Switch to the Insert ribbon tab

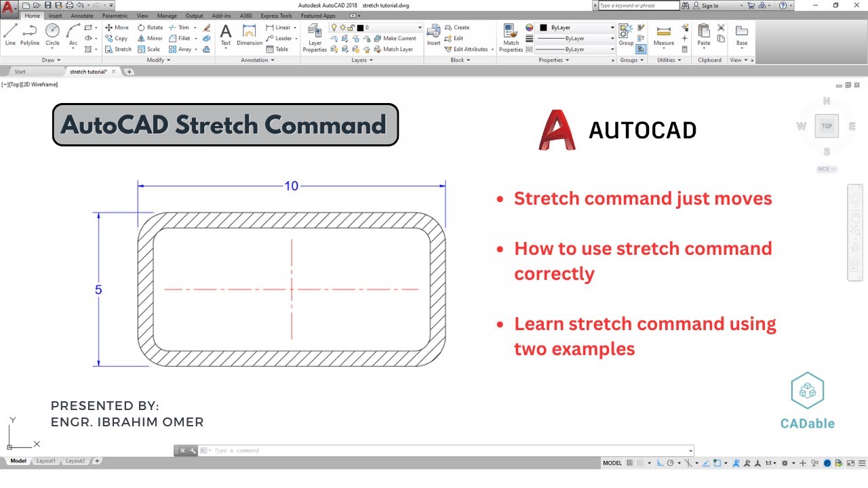54,16
